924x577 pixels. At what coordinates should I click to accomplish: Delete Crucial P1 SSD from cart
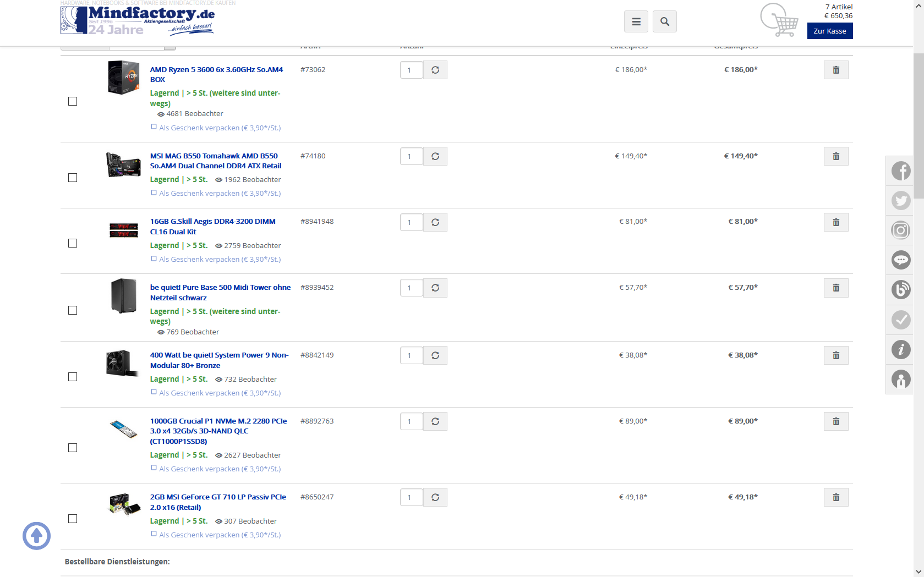[836, 421]
